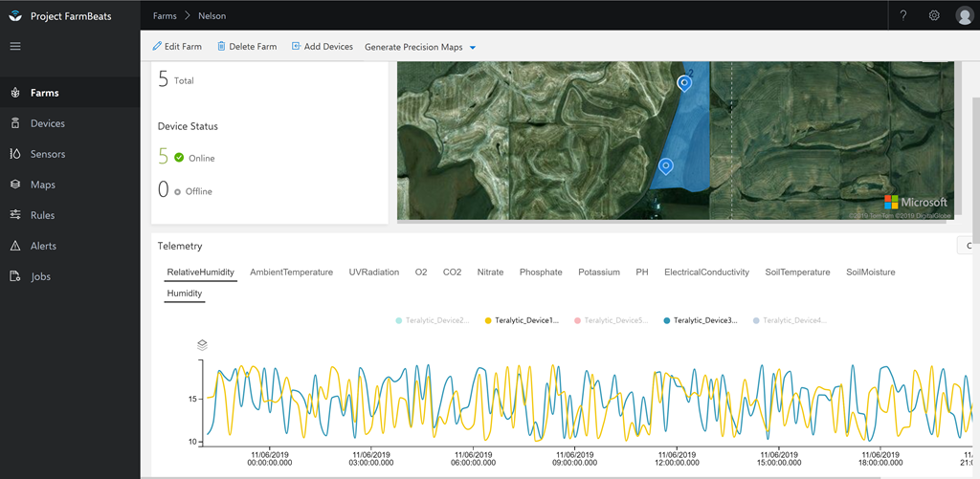
Task: Toggle Teralytic_Device2 series in chart legend
Action: coord(433,320)
